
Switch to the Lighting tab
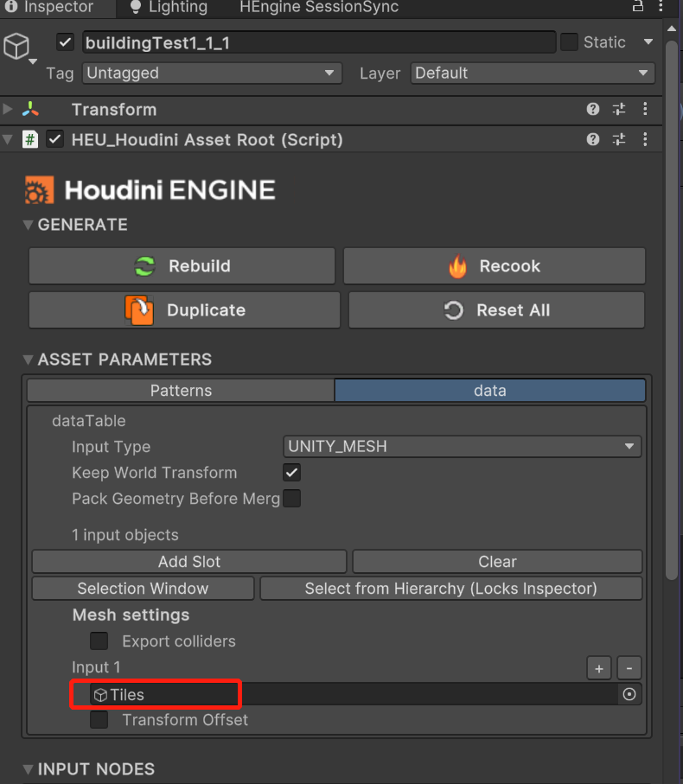tap(169, 7)
